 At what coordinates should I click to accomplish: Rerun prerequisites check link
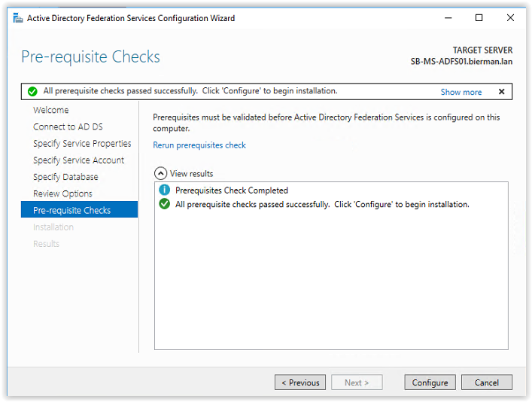(199, 145)
